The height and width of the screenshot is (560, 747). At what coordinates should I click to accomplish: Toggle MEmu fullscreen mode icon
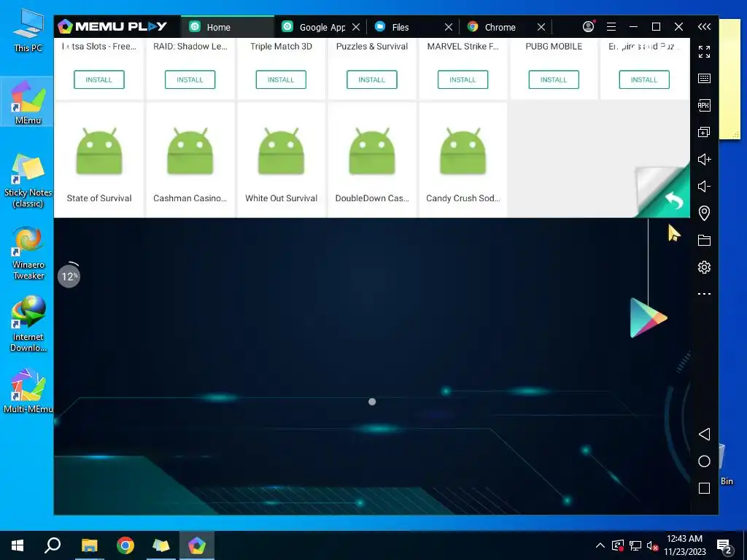click(x=704, y=52)
